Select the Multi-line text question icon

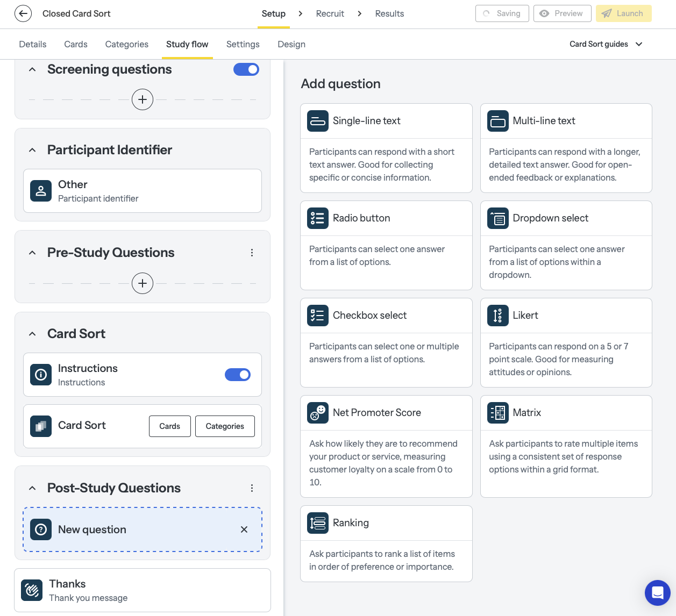pos(498,121)
